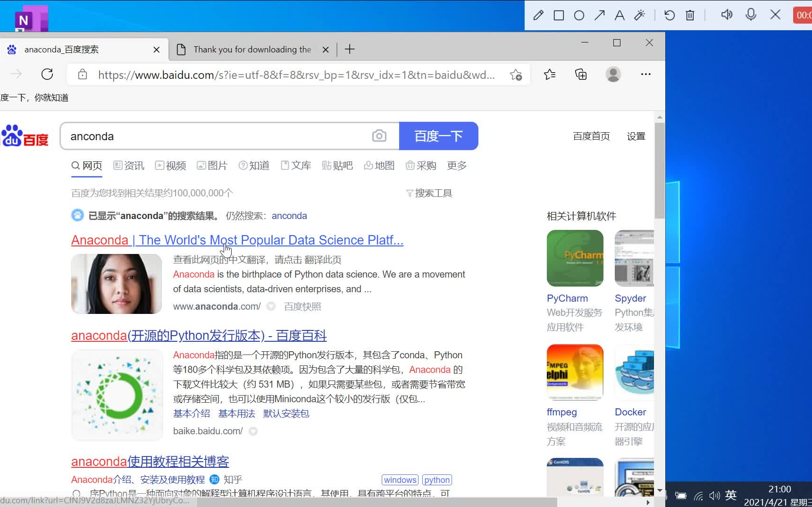This screenshot has height=507, width=812.
Task: Select the rectangle annotation tool
Action: (559, 16)
